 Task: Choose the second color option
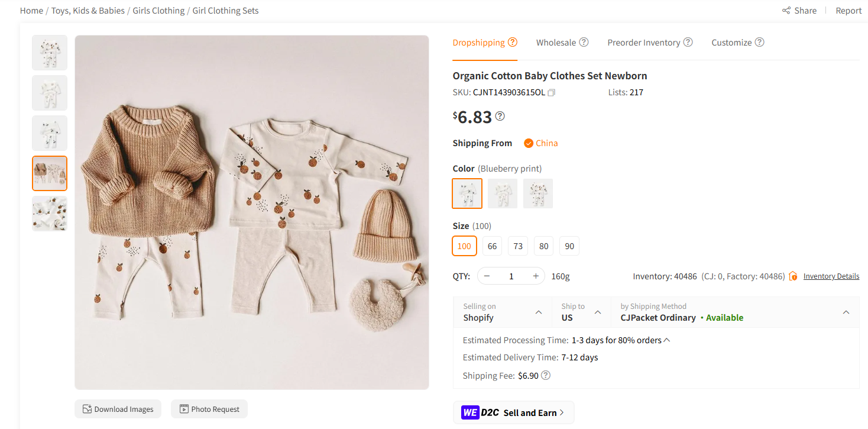pos(503,193)
